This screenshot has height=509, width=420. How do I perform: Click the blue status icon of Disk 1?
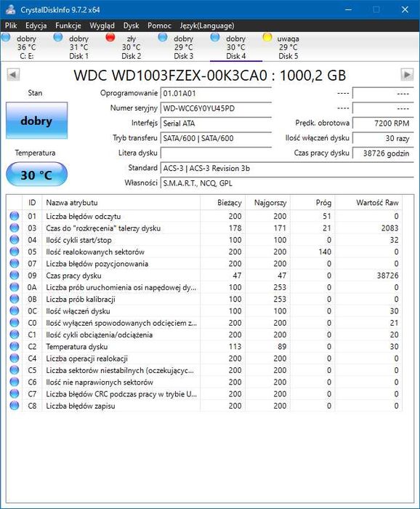click(58, 37)
